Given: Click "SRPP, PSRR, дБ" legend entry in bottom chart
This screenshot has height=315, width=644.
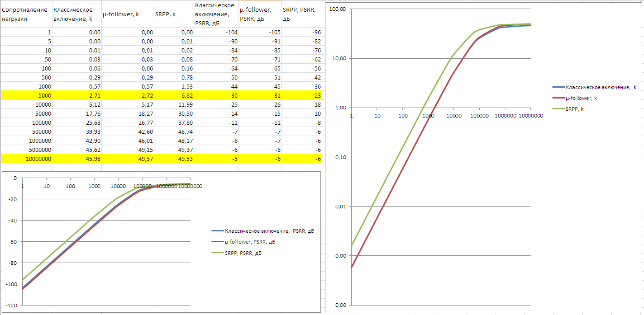Looking at the screenshot, I should click(243, 253).
